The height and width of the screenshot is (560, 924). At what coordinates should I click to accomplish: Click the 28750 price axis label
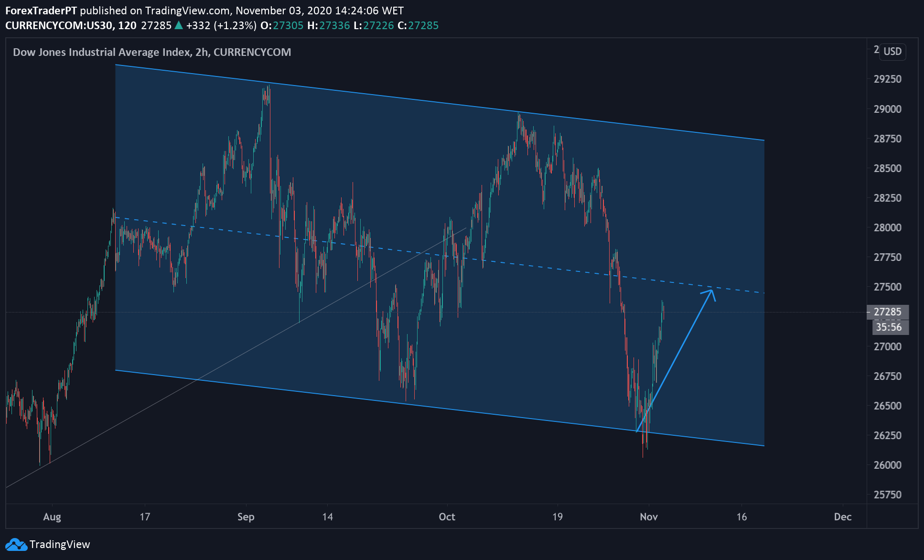[887, 139]
